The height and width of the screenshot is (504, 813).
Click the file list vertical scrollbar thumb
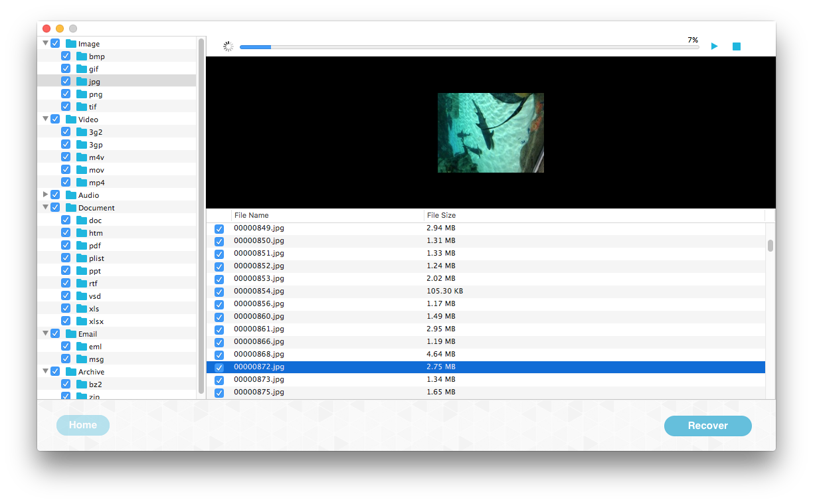coord(770,246)
